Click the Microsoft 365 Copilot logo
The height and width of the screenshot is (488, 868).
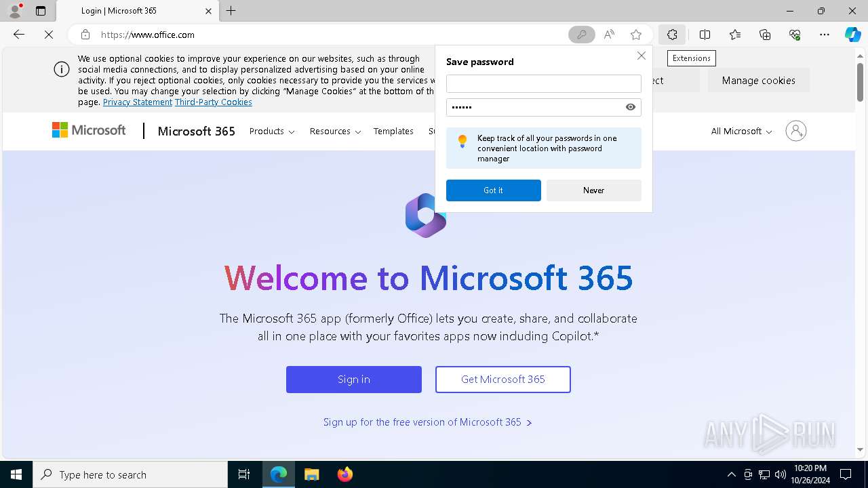coord(426,216)
